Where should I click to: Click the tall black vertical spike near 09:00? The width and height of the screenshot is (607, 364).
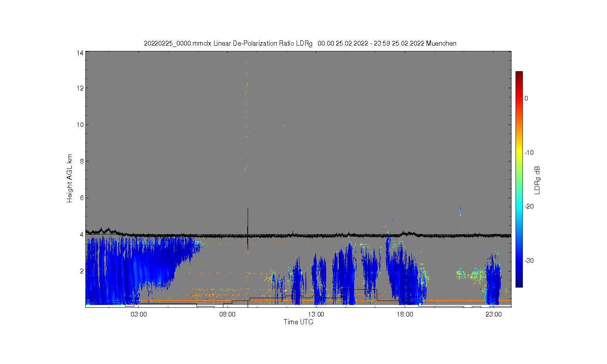point(248,229)
